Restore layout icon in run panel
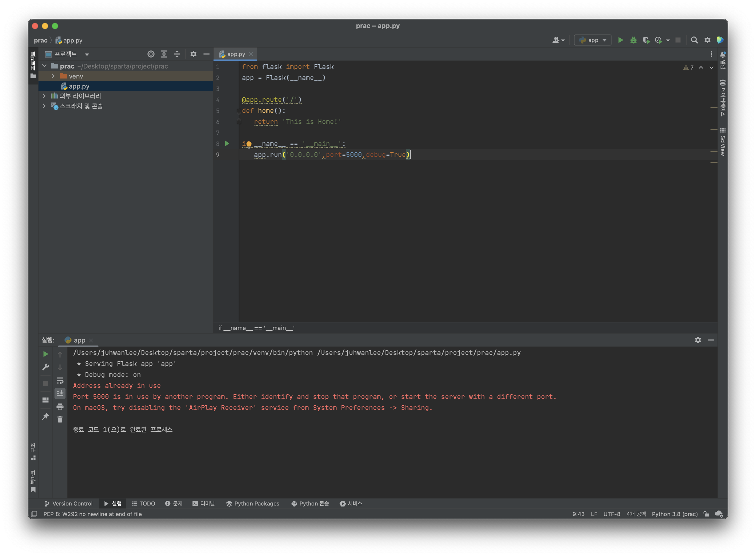The image size is (756, 556). click(x=45, y=400)
